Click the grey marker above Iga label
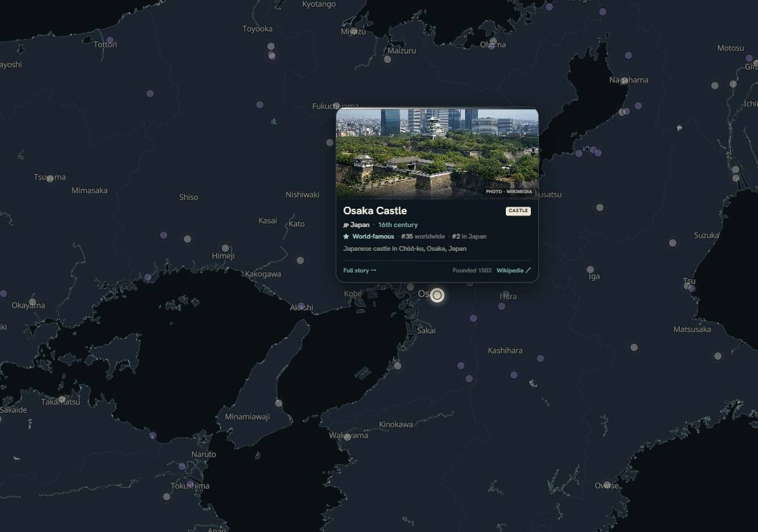 coord(591,270)
